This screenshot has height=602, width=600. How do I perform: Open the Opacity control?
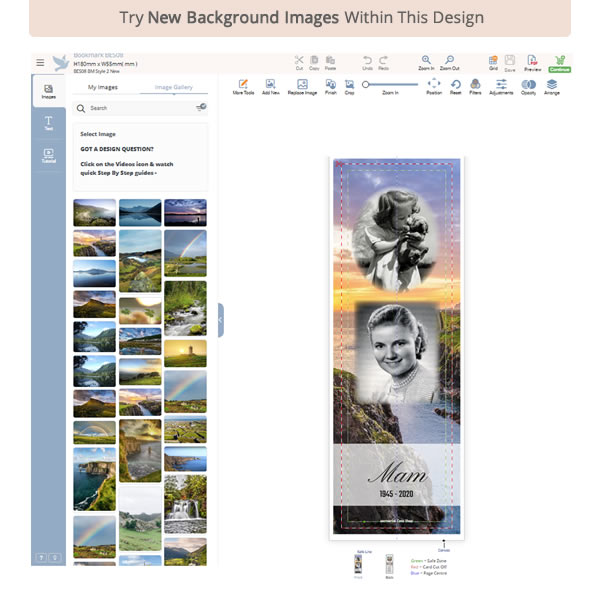(x=529, y=87)
